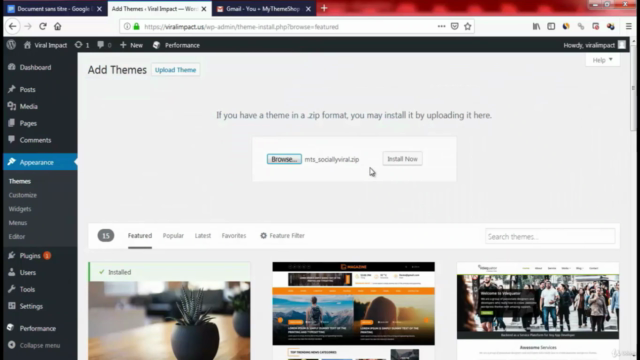
Task: Select Widgets submenu item
Action: click(x=20, y=209)
